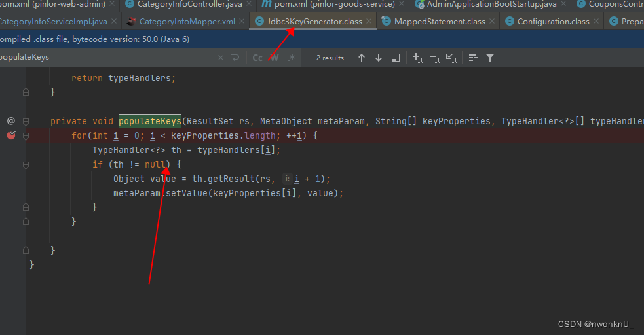Image resolution: width=644 pixels, height=335 pixels.
Task: Click the @ gutter icon beside populateKeys
Action: [x=11, y=121]
